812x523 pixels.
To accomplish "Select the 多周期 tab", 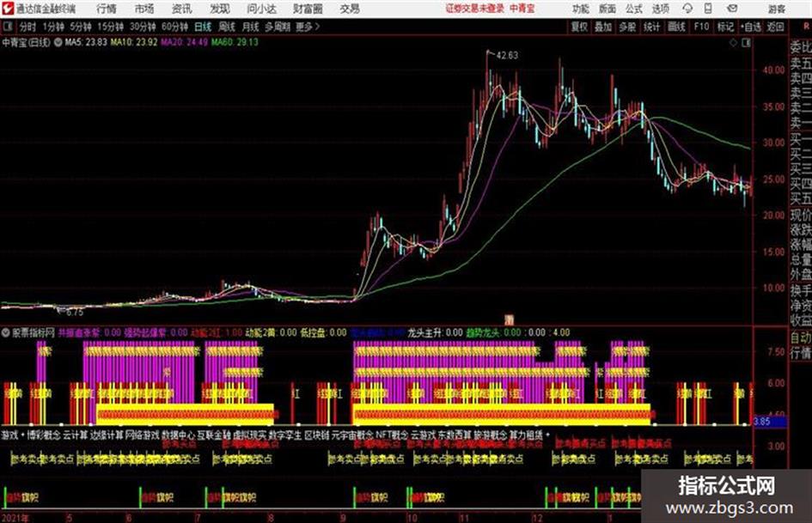I will point(278,27).
